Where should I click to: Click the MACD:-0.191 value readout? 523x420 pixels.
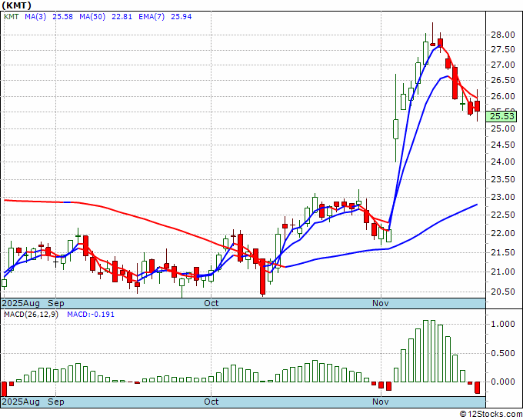pyautogui.click(x=91, y=315)
